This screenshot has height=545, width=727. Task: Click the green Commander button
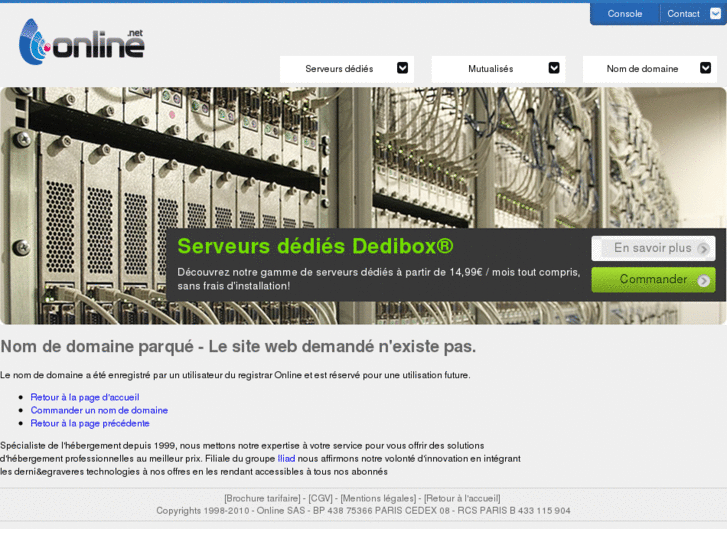pos(653,280)
